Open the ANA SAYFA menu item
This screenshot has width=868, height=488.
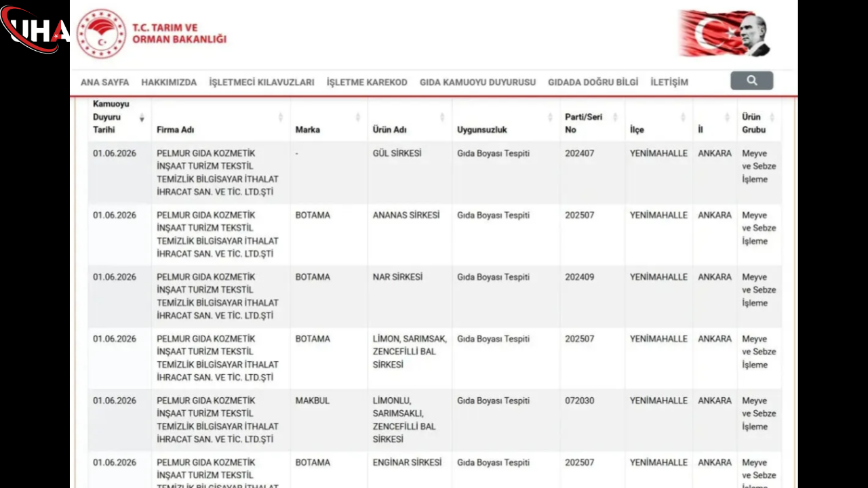click(x=104, y=82)
